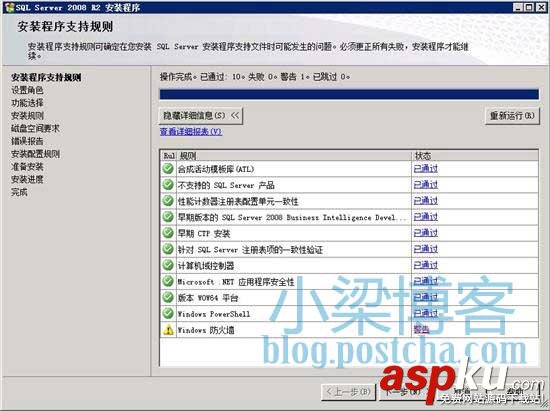Select 完成 step in sidebar
This screenshot has height=411, width=550.
(x=19, y=192)
